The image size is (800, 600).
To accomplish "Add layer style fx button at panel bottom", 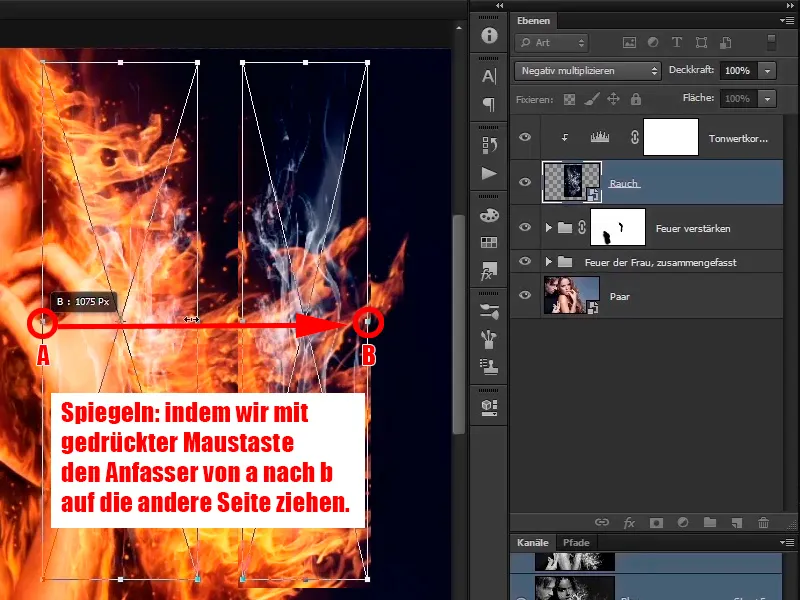I will [x=629, y=522].
